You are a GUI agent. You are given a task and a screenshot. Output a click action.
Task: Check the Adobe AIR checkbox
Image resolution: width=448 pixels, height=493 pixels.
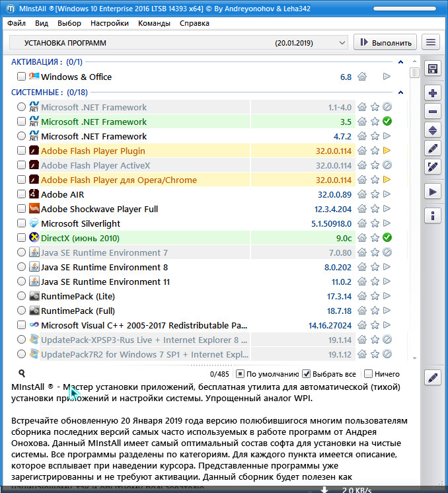[21, 194]
